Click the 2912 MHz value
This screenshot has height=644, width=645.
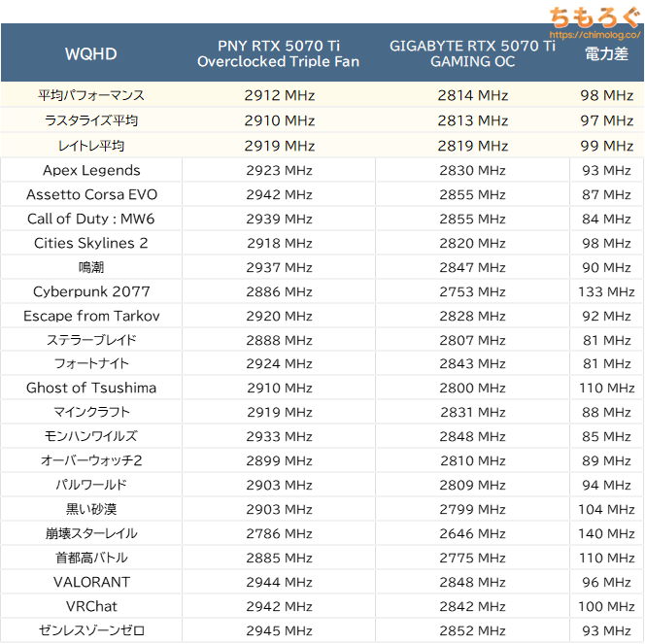point(280,95)
